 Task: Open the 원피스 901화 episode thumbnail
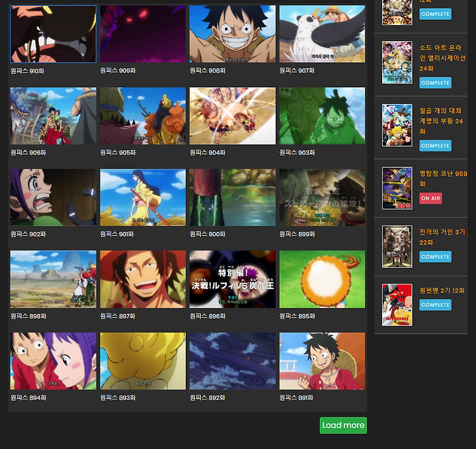point(143,198)
